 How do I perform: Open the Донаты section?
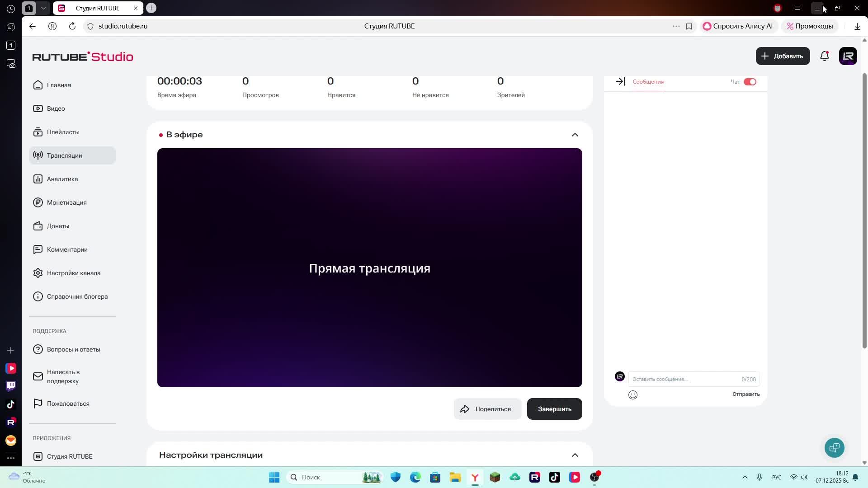[58, 226]
